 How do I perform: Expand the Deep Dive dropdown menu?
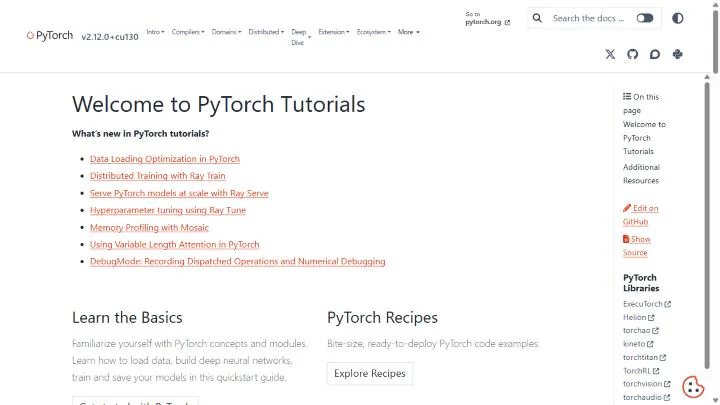301,37
